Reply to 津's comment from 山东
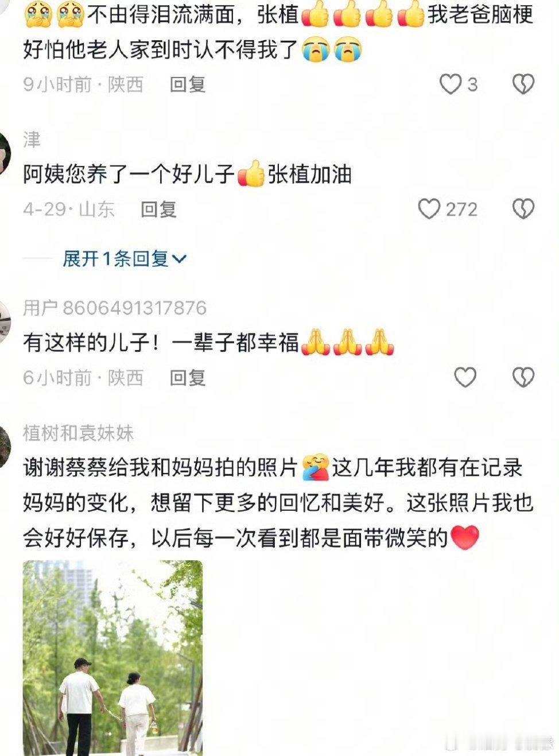Screen dimensions: 559x756 [158, 210]
